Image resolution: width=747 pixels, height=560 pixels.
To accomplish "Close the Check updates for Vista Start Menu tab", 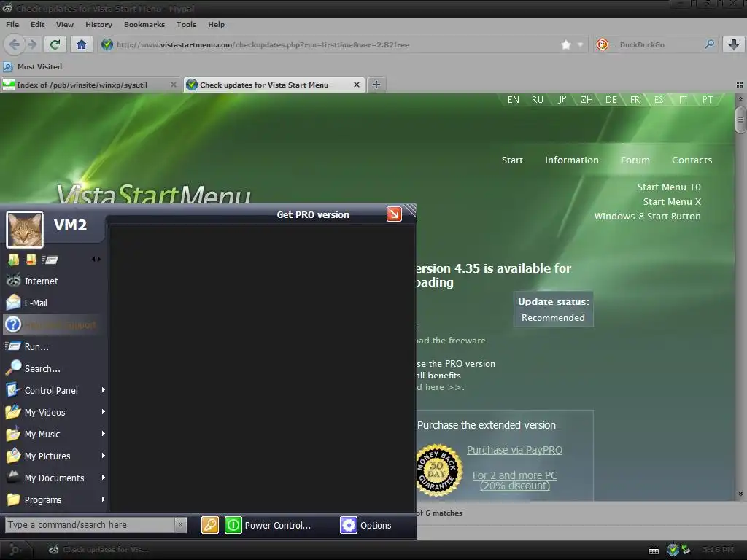I will click(x=356, y=85).
